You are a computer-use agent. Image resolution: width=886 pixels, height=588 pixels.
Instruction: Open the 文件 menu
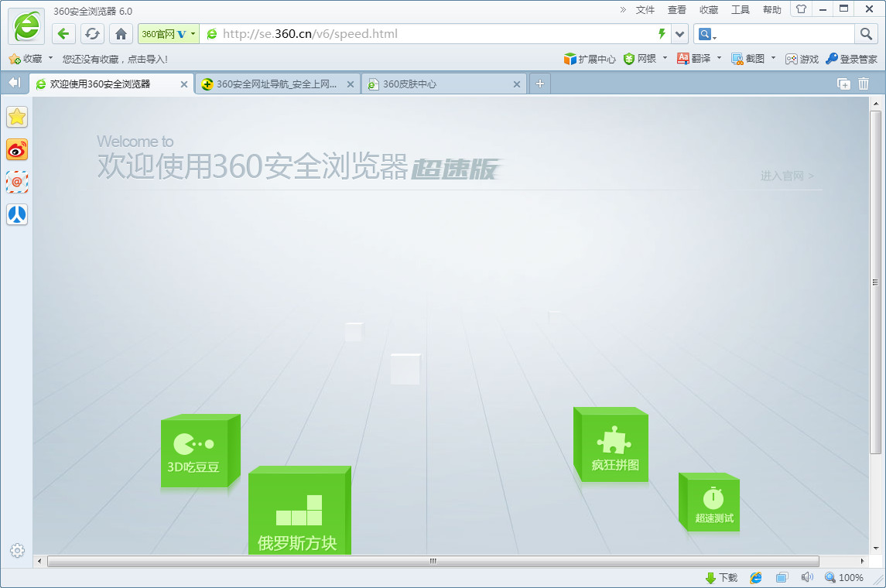tap(645, 9)
